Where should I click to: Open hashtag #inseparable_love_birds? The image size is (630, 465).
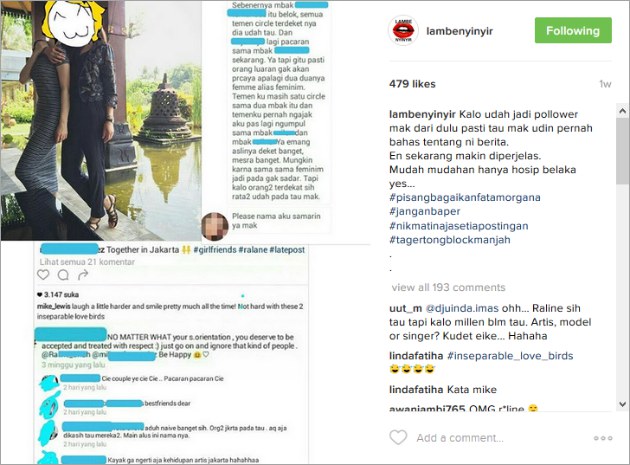pyautogui.click(x=510, y=356)
